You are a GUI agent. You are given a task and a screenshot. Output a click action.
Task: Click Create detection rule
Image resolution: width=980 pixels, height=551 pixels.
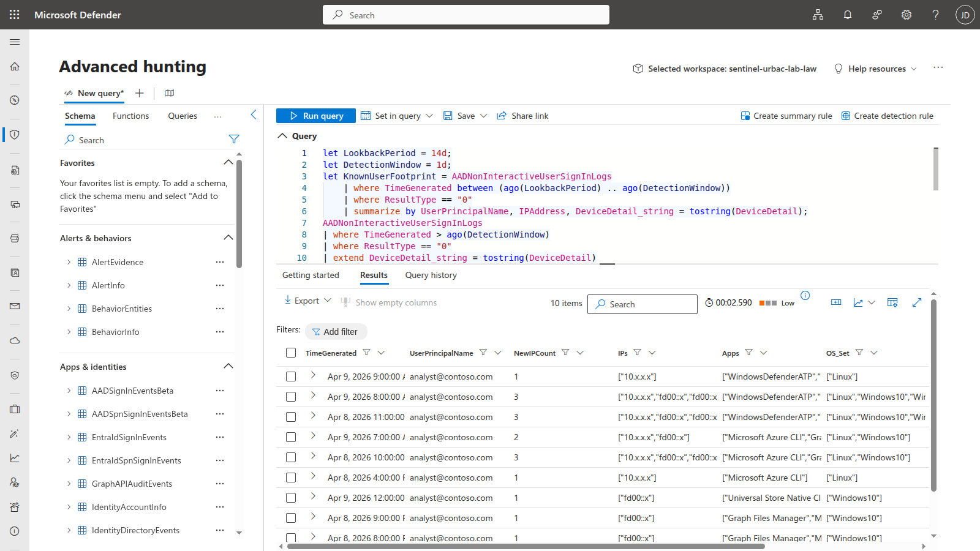[886, 116]
